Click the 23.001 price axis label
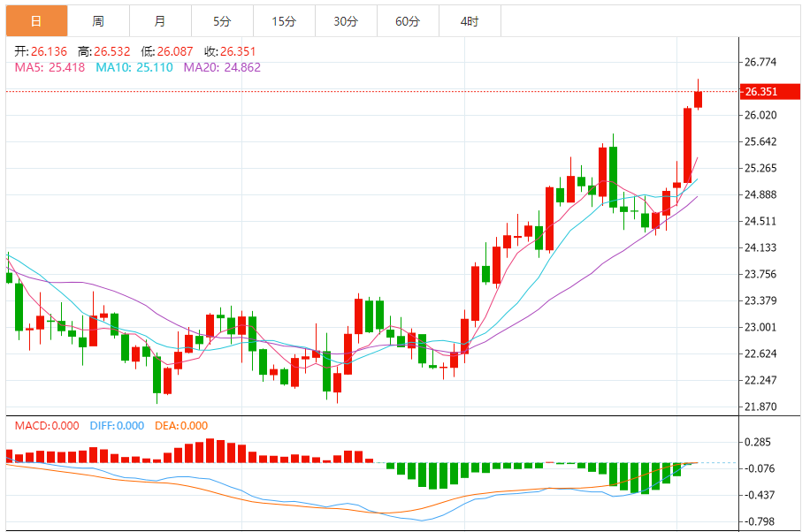Viewport: 810px width, 532px height. (x=760, y=327)
